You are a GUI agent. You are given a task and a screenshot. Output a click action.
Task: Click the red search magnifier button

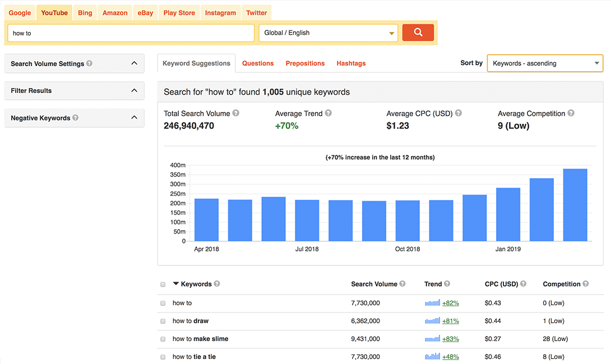tap(418, 32)
